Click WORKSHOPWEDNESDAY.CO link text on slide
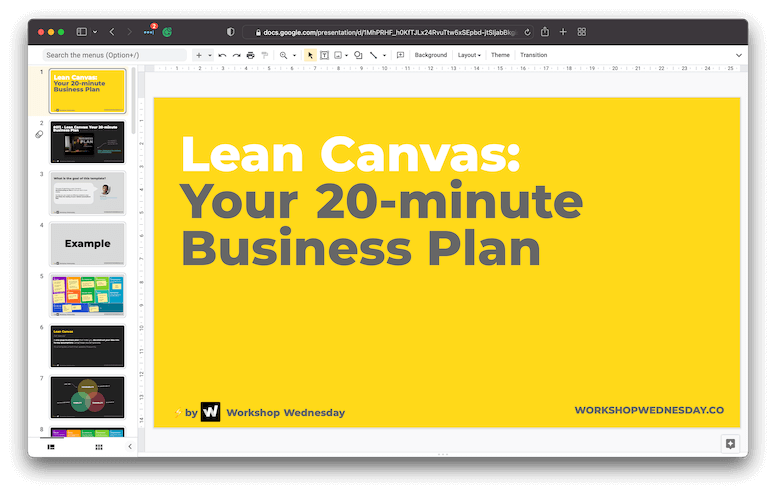 (649, 410)
